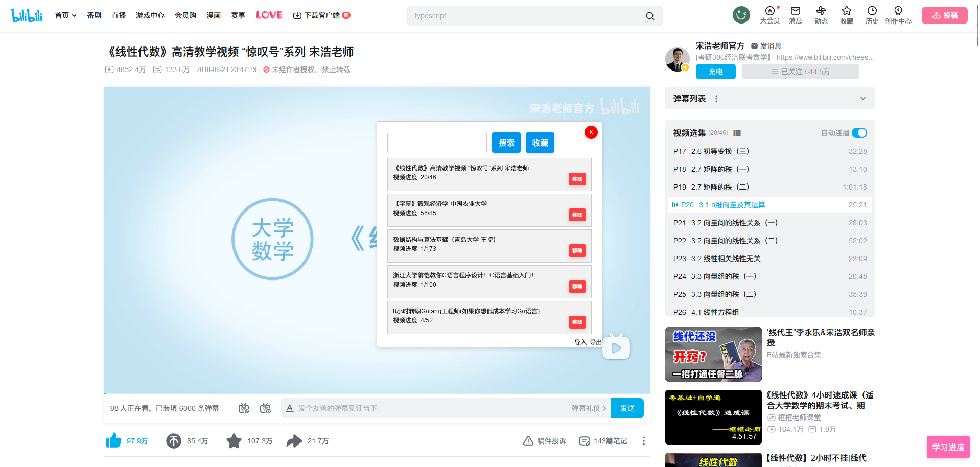
Task: Remove 浙江大学翁恺 C语言 entry via 移除
Action: coord(577,287)
